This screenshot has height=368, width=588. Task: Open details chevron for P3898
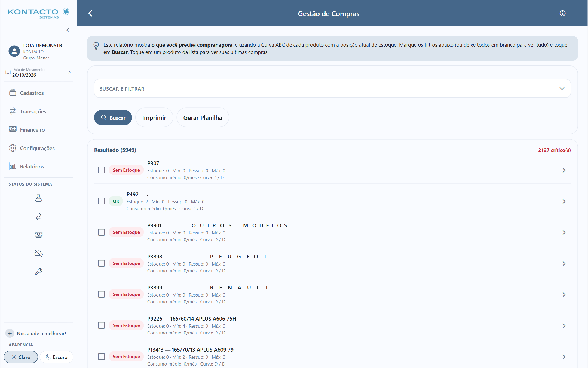click(x=564, y=264)
